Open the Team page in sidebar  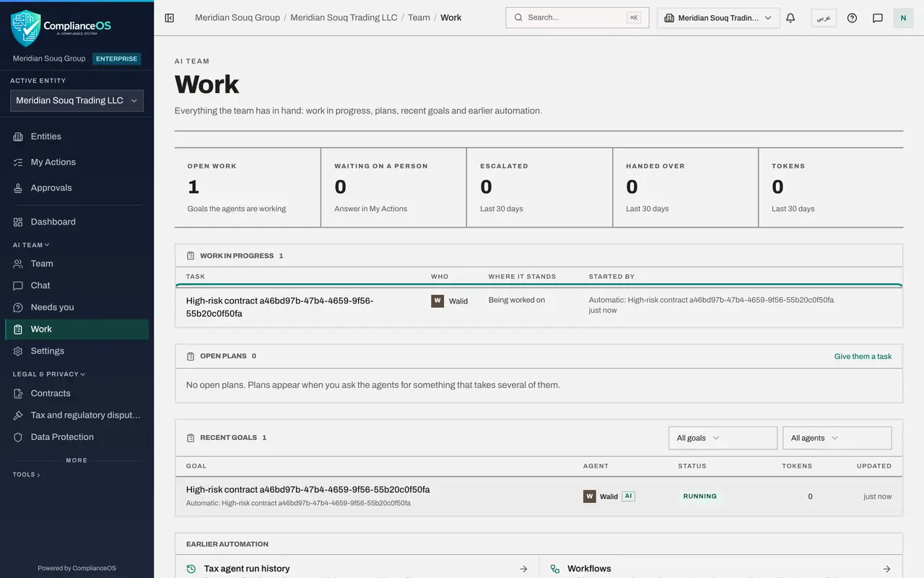[77, 264]
